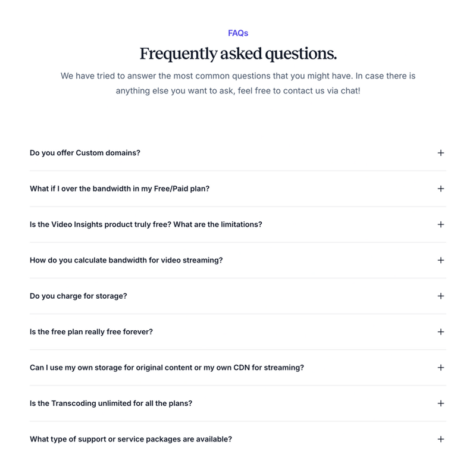The image size is (476, 473).
Task: Click the question about exceeding Free/Paid plan bandwidth
Action: (x=118, y=189)
